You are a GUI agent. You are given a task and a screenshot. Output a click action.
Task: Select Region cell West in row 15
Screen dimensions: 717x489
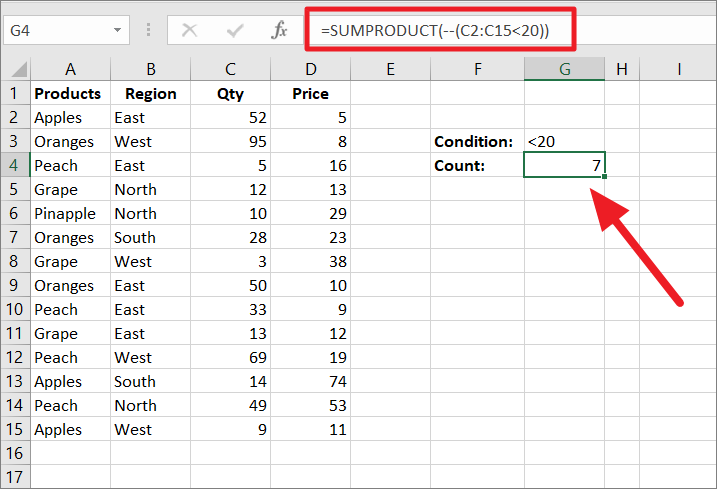click(x=150, y=429)
